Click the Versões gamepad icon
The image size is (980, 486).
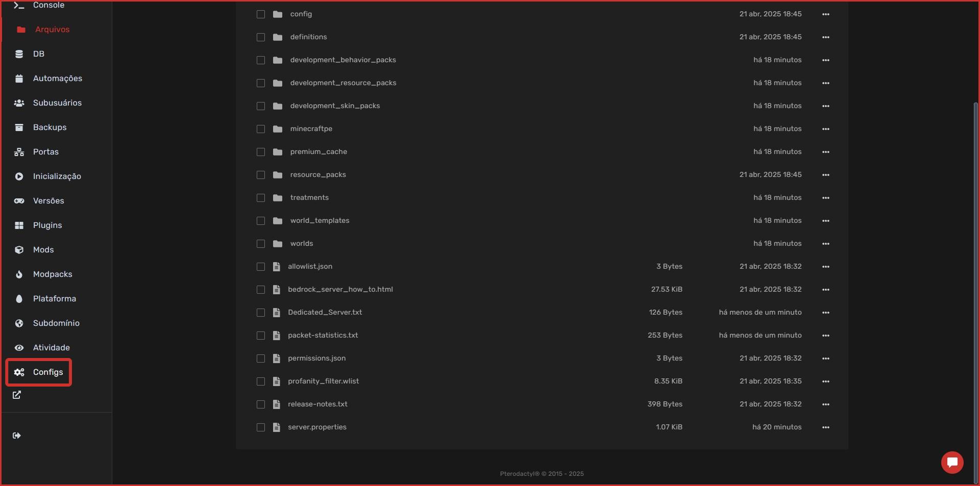pyautogui.click(x=19, y=201)
